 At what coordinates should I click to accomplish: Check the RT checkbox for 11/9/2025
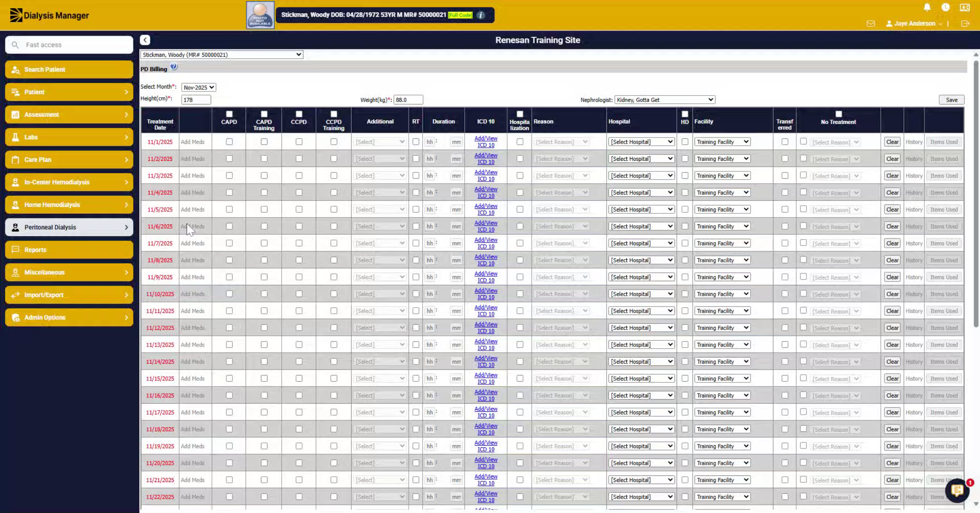coord(416,277)
